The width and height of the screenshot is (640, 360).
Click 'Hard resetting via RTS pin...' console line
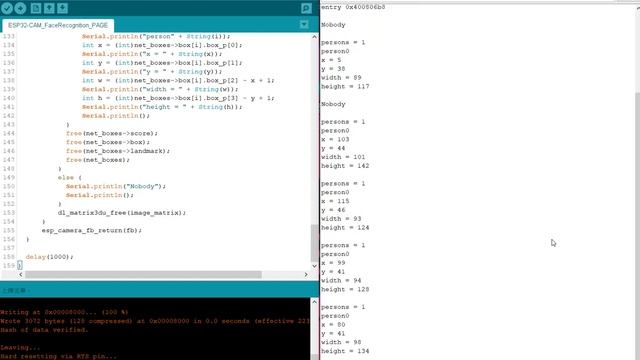[x=58, y=356]
